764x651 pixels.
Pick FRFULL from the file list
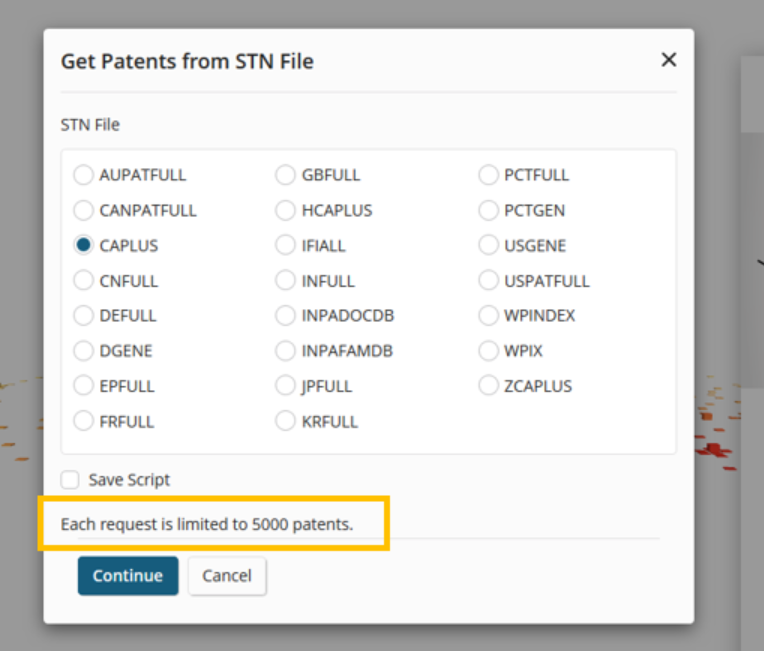83,421
